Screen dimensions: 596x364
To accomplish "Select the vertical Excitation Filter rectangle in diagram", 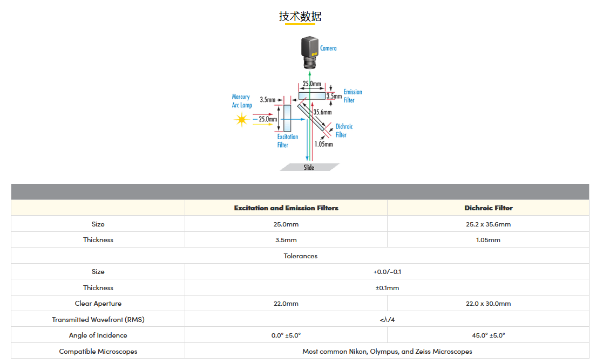I will pos(287,119).
